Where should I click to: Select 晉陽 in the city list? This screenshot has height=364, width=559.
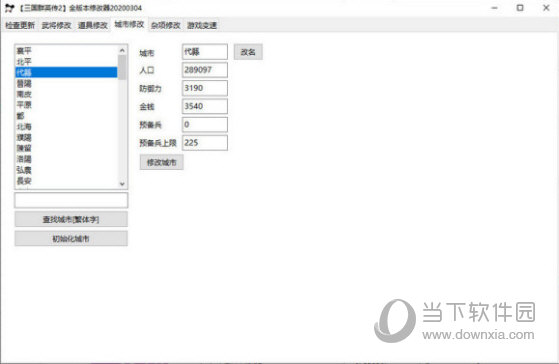click(x=66, y=83)
